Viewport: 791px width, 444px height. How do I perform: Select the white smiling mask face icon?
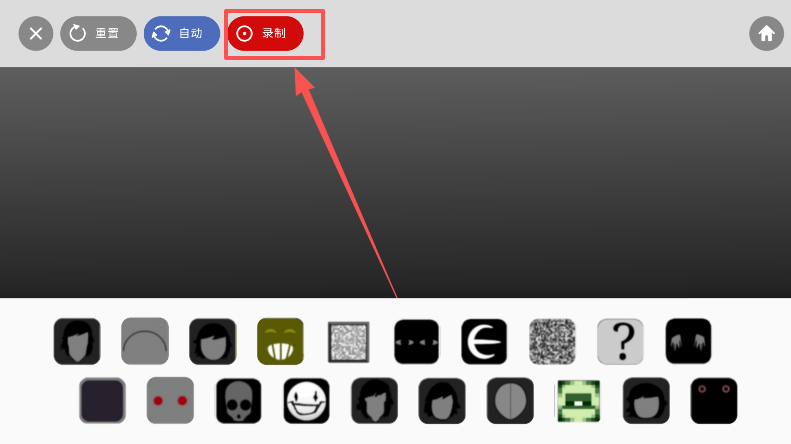[306, 401]
